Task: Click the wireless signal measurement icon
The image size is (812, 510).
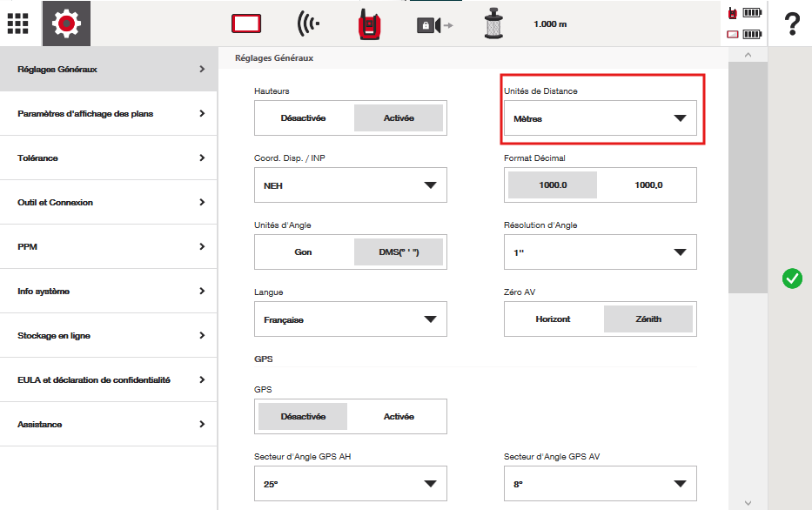Action: click(x=307, y=24)
